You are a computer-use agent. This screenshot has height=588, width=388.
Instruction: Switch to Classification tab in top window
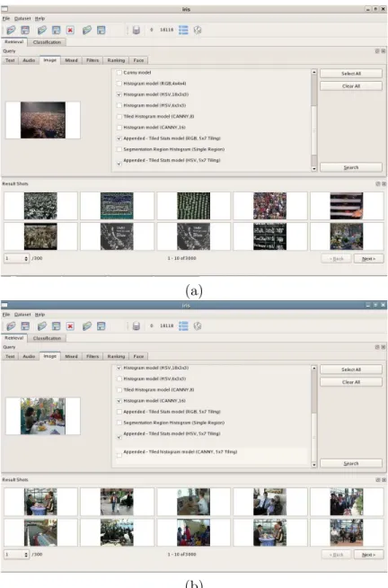coord(47,42)
